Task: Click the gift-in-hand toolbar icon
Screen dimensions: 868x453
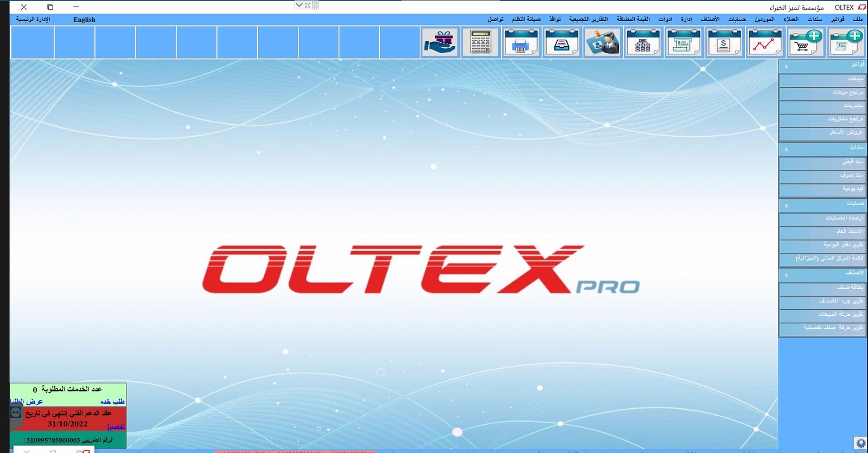Action: click(440, 42)
